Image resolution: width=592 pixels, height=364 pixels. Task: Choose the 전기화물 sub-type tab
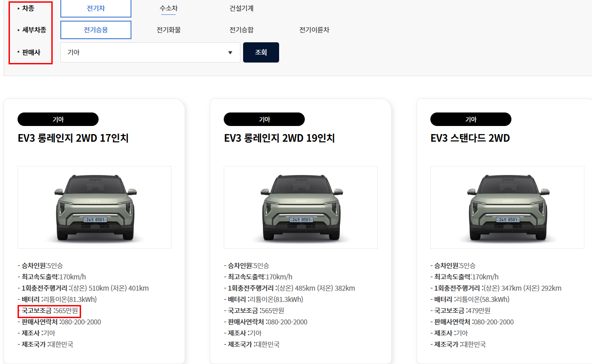pyautogui.click(x=168, y=30)
